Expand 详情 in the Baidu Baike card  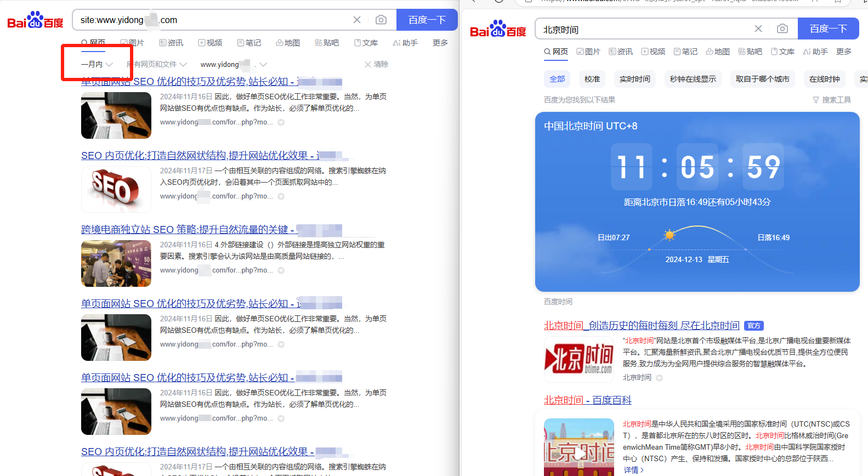(633, 470)
